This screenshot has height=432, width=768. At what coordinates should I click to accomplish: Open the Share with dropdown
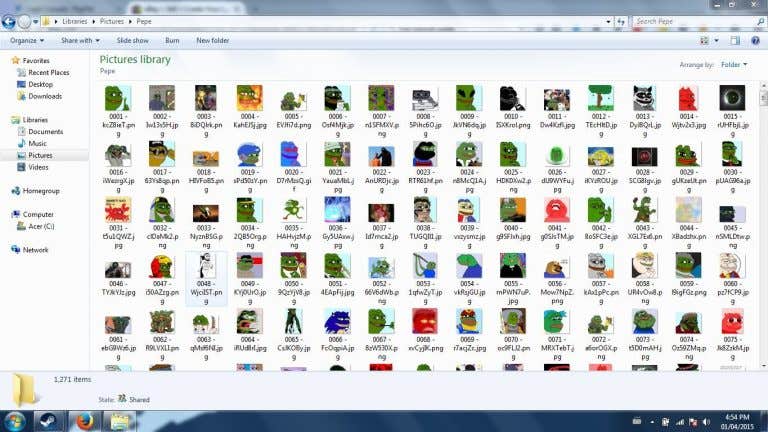(80, 41)
